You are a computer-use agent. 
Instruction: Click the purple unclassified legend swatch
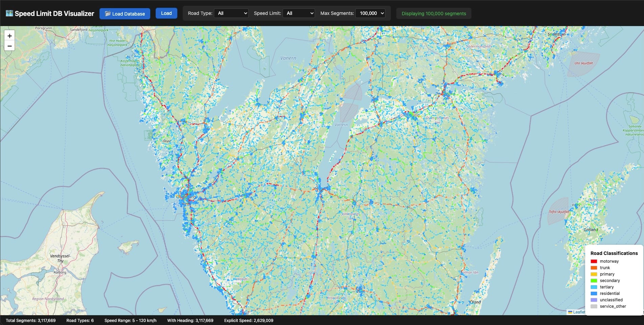click(594, 300)
